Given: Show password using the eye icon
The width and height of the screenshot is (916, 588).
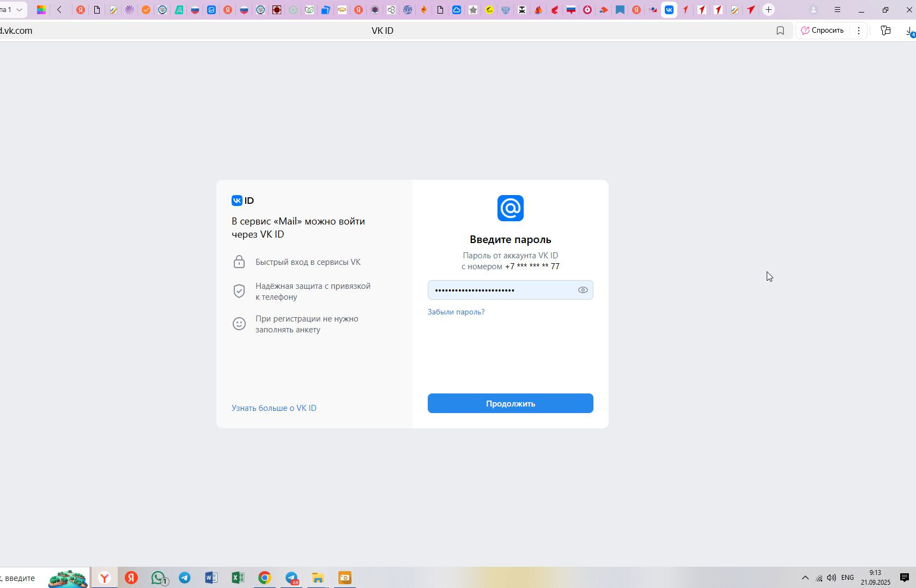Looking at the screenshot, I should coord(583,290).
